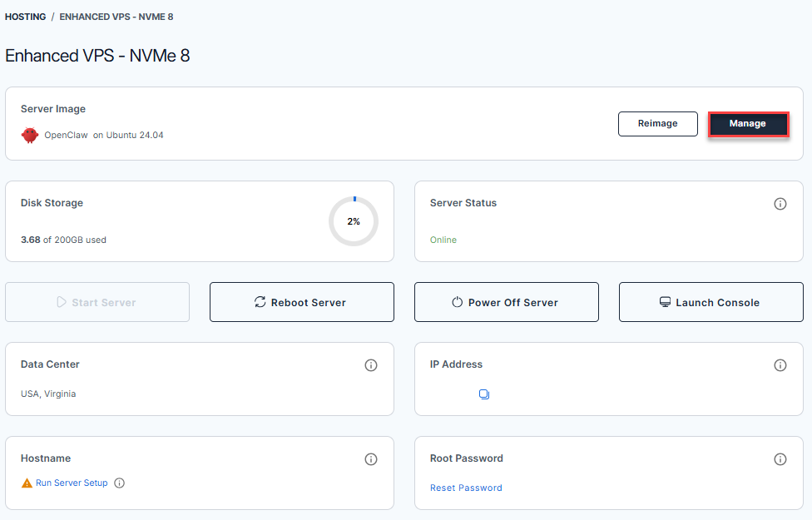
Task: Click the Online status text
Action: 443,240
